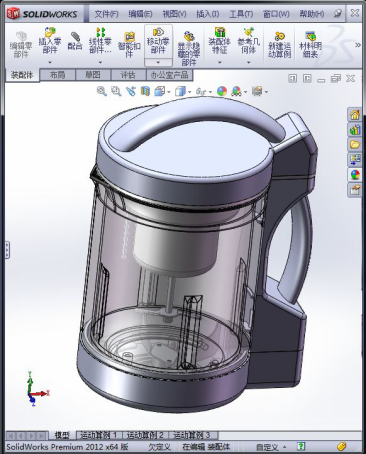Click the Section View icon in view toolbar
The image size is (366, 454).
click(145, 91)
